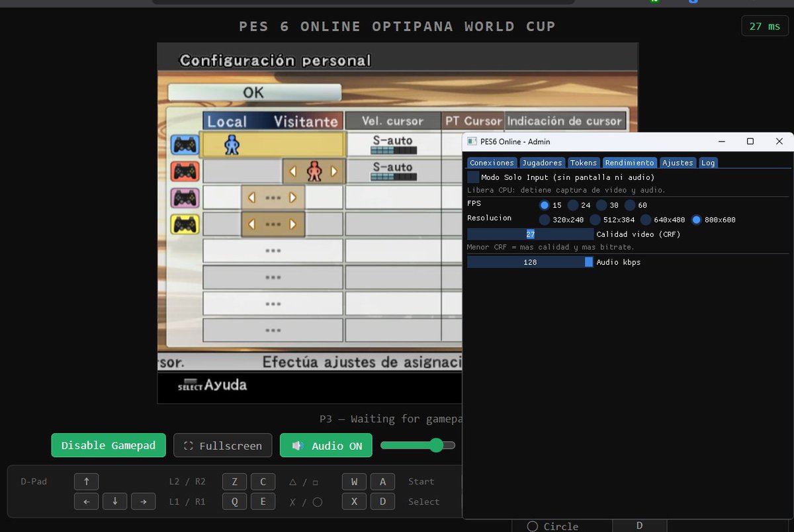Open the Rendimiento tab
The image size is (794, 532).
tap(629, 163)
